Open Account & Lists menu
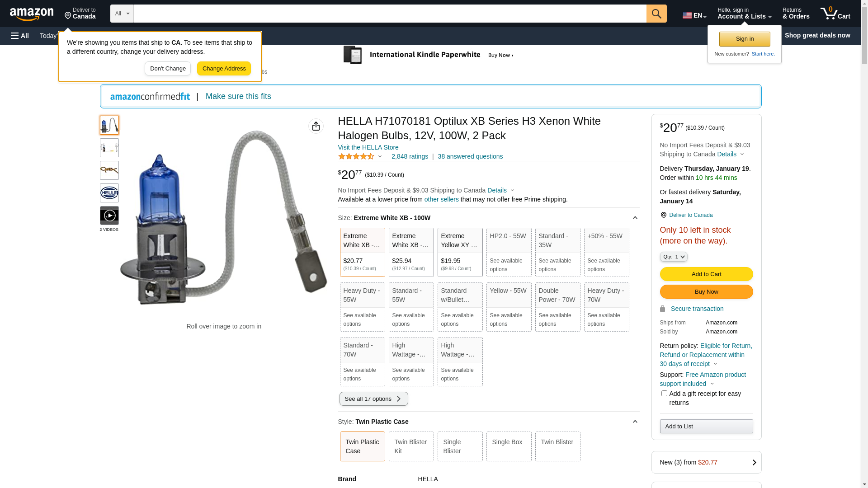Viewport: 868px width, 488px height. [745, 14]
